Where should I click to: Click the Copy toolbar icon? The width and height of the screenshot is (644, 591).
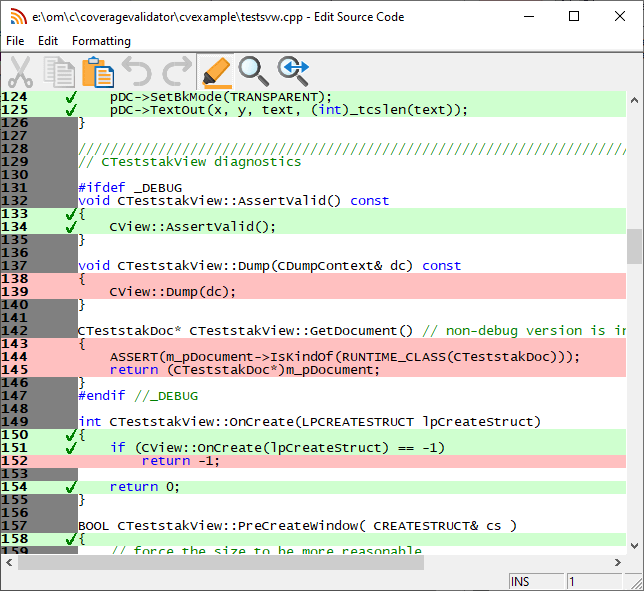point(60,72)
